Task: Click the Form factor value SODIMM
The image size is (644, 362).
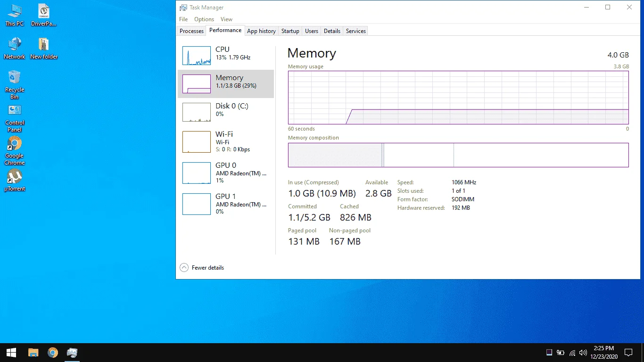Action: (x=463, y=199)
